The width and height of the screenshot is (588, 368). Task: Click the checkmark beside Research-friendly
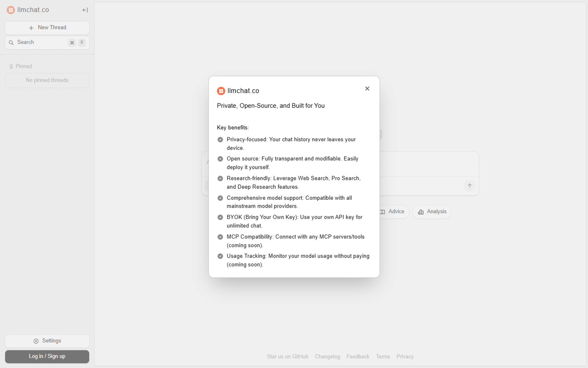tap(220, 178)
